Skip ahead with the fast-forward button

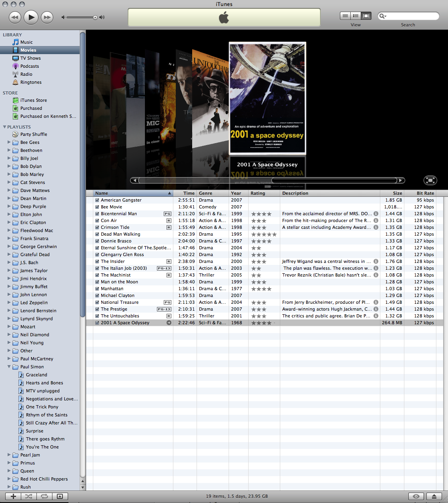[x=47, y=17]
